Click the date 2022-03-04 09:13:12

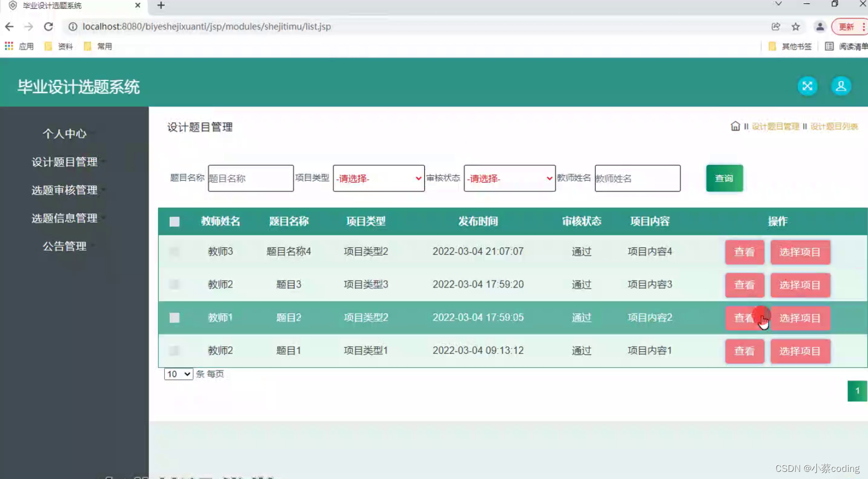(478, 351)
